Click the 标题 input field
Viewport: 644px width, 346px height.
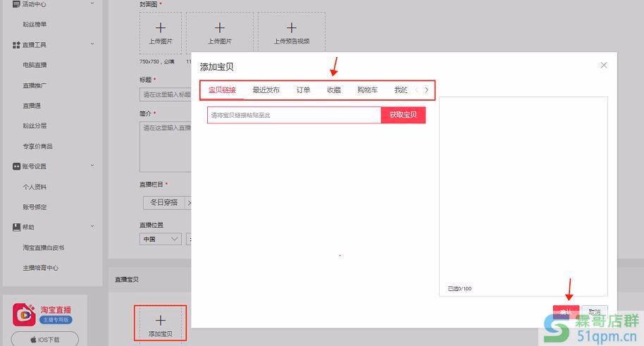click(166, 94)
